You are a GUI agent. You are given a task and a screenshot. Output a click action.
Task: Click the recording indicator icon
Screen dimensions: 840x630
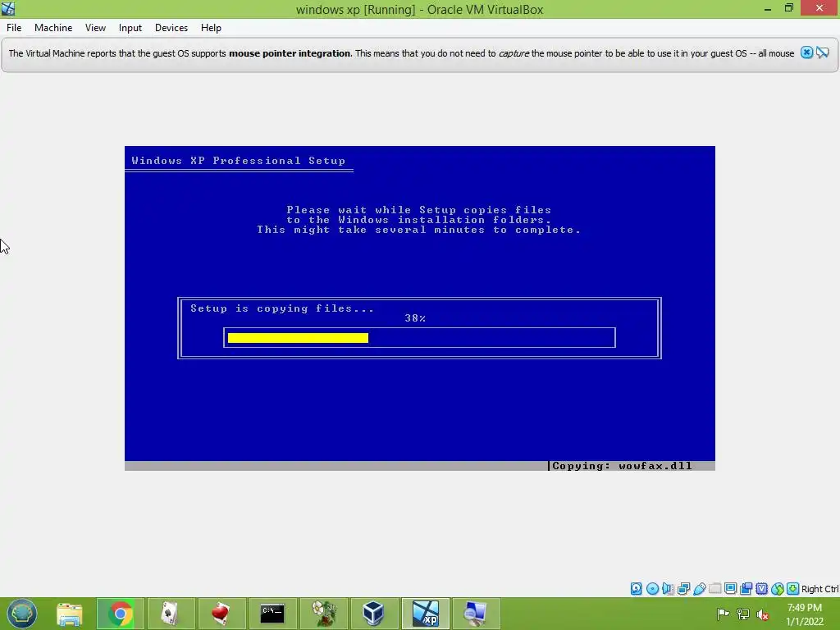click(746, 589)
